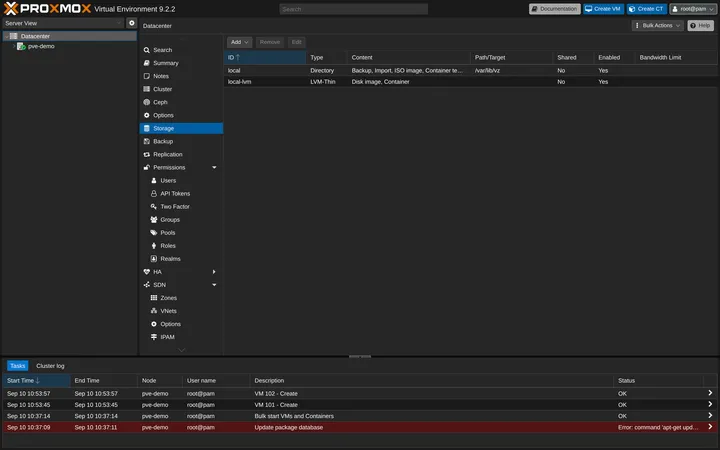Select the local-lvm storage row
The width and height of the screenshot is (720, 450).
471,82
